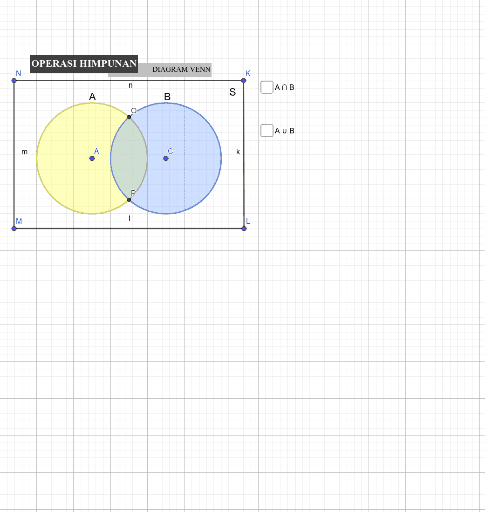This screenshot has height=512, width=485.
Task: Click the S universal set label
Action: point(233,92)
